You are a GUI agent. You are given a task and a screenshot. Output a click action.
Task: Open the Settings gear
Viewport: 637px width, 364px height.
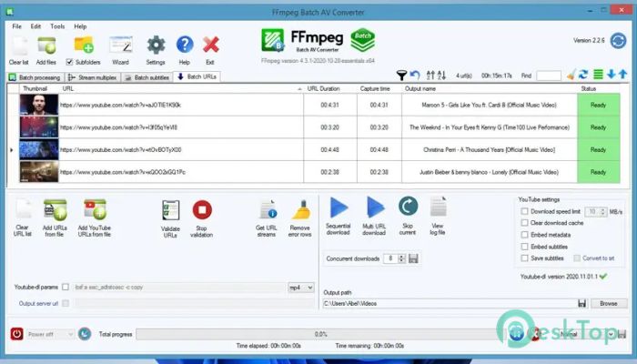point(156,45)
